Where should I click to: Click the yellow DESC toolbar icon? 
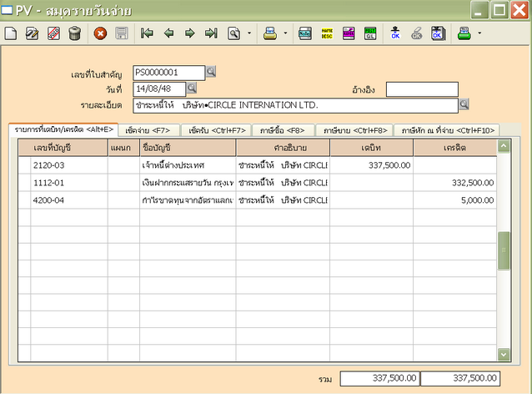click(x=327, y=34)
